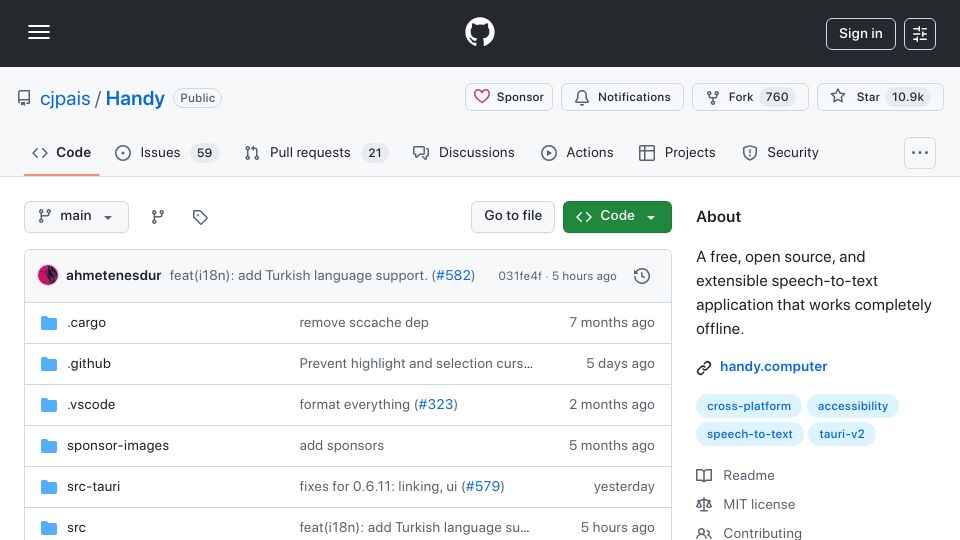960x540 pixels.
Task: Open the cjpais owner profile link
Action: pyautogui.click(x=65, y=98)
